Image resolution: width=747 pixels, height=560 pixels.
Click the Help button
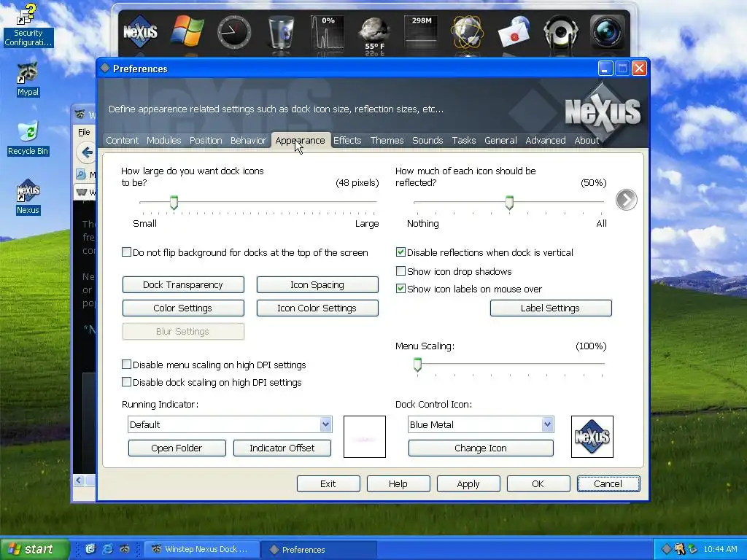tap(398, 484)
